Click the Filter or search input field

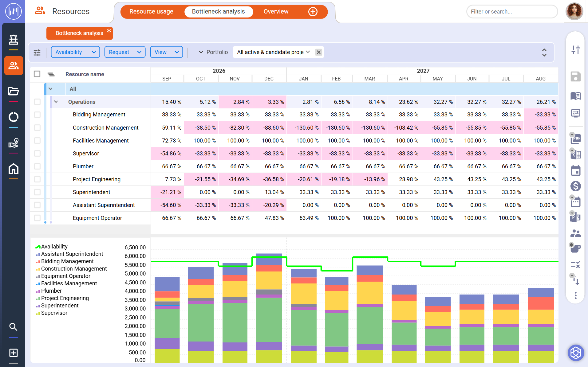[x=512, y=12]
